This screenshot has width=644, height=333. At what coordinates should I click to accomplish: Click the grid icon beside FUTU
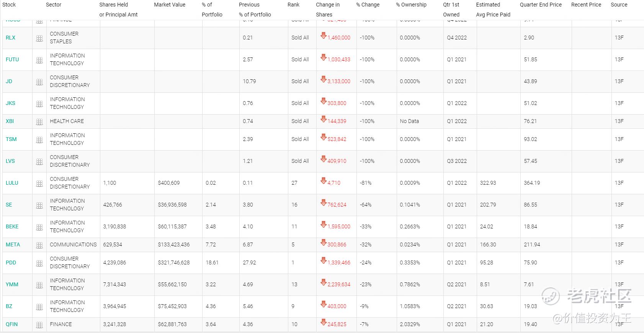point(39,60)
